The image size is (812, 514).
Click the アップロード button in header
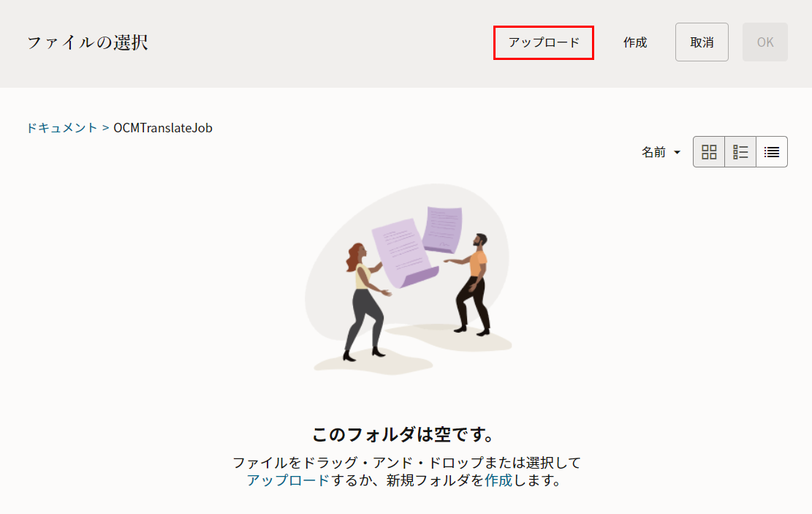click(x=543, y=42)
